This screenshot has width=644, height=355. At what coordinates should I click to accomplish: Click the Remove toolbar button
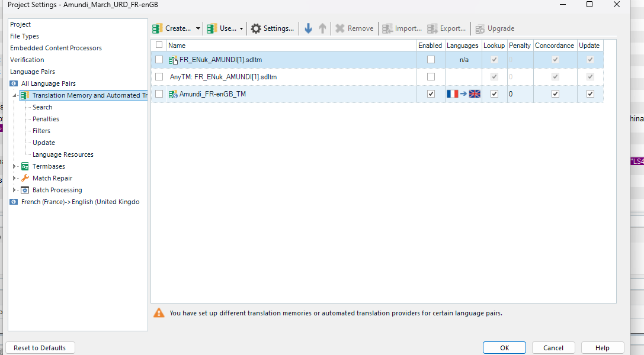[x=354, y=28]
